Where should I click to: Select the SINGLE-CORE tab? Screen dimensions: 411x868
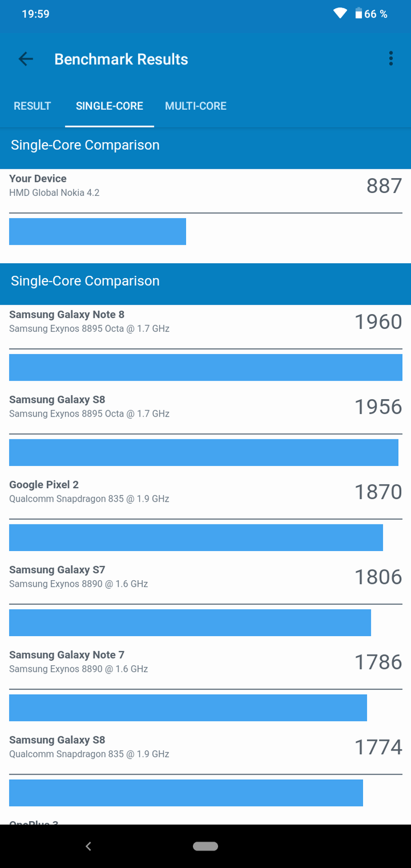click(x=109, y=106)
